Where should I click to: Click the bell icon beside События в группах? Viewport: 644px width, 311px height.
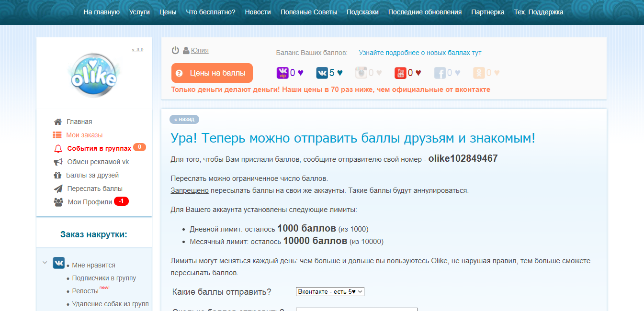[x=58, y=148]
